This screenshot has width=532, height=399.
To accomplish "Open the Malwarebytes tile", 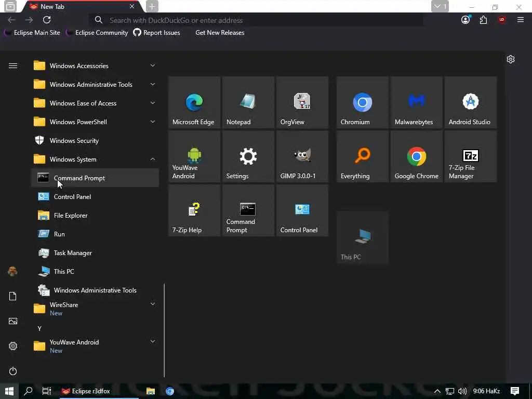I will pyautogui.click(x=417, y=102).
